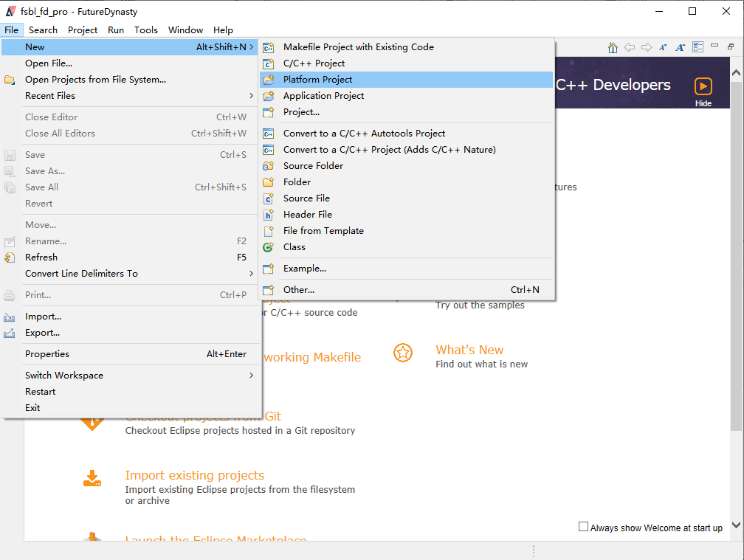The image size is (744, 560).
Task: Select Project... in New submenu
Action: (x=407, y=112)
